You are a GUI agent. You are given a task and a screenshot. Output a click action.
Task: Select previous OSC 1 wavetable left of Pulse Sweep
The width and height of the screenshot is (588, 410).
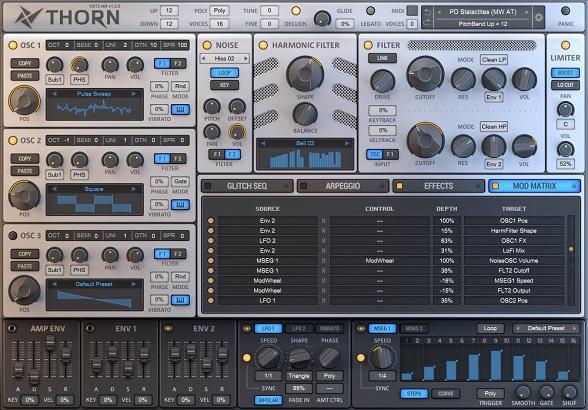pyautogui.click(x=55, y=94)
